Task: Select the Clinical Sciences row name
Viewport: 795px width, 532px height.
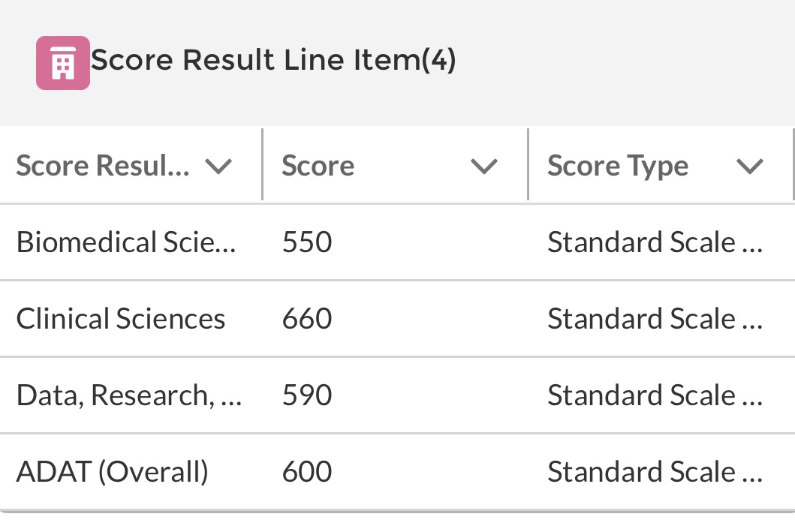Action: [x=121, y=319]
